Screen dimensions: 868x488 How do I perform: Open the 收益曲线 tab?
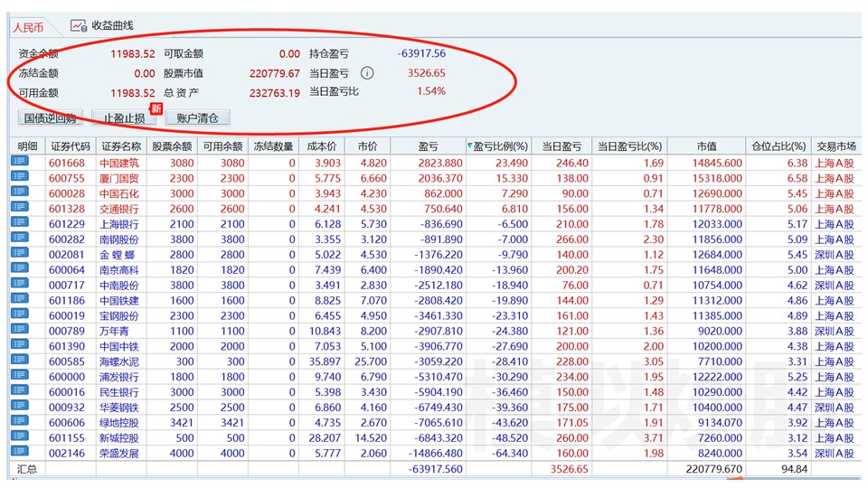(x=102, y=25)
